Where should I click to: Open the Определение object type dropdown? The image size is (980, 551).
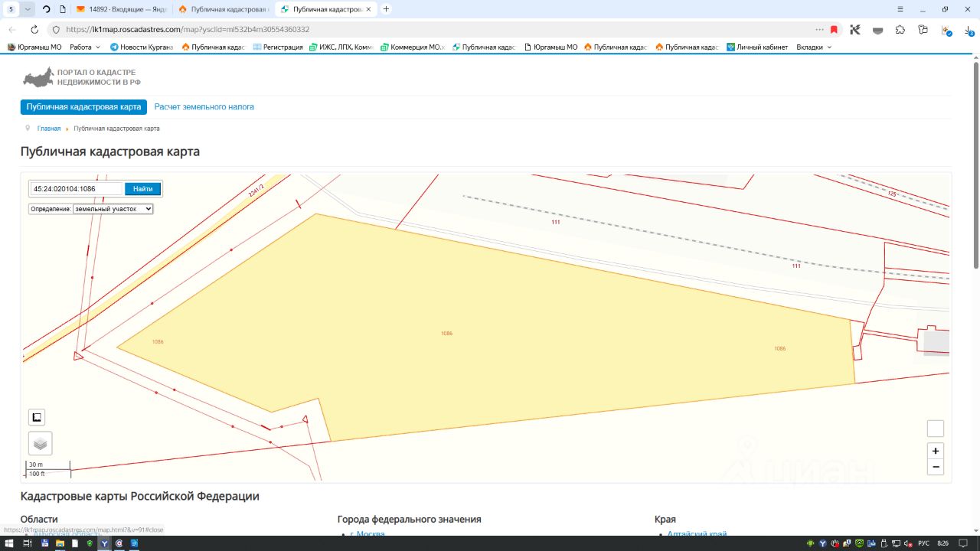point(113,208)
